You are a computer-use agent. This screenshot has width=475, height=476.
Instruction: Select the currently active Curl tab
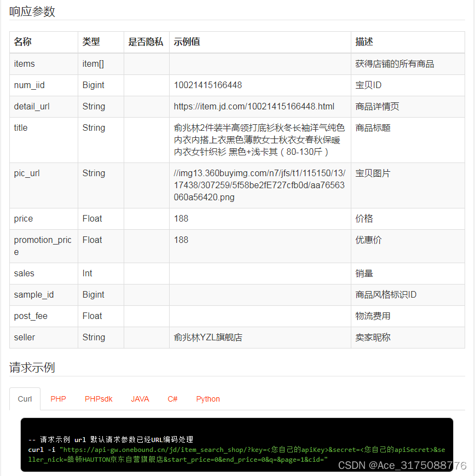click(25, 399)
